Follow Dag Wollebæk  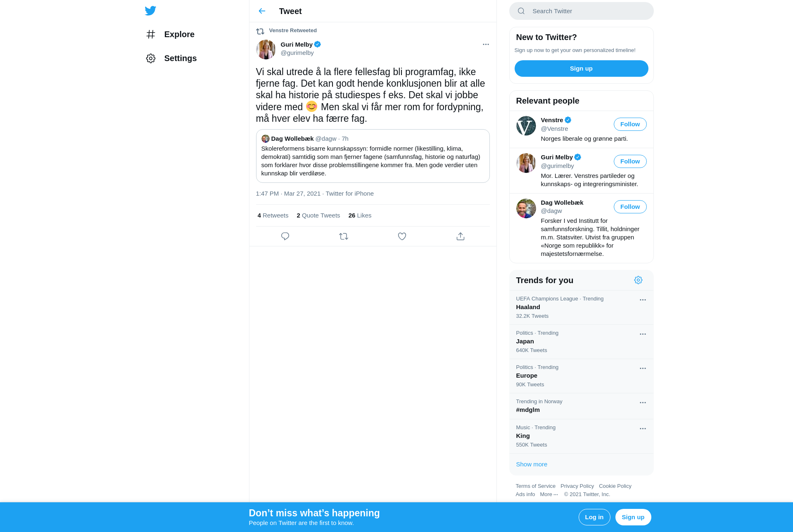[x=630, y=207]
